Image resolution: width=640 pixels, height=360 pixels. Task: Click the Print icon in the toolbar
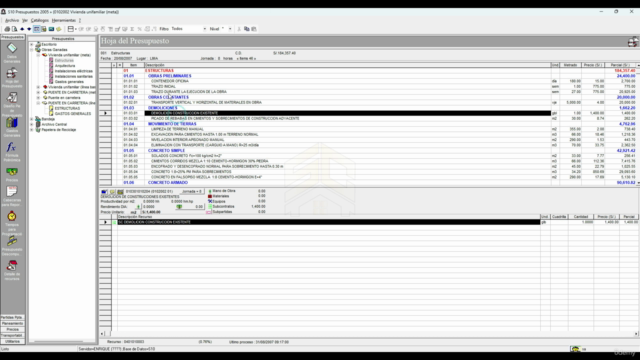pyautogui.click(x=7, y=29)
